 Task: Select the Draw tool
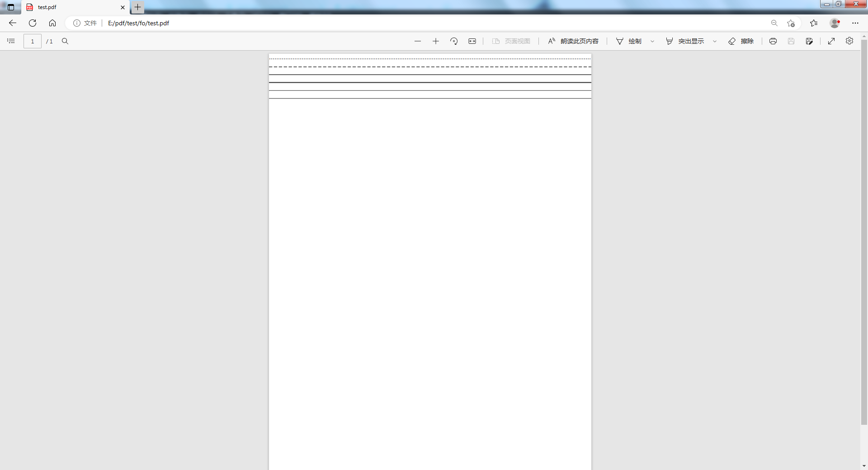pyautogui.click(x=629, y=41)
